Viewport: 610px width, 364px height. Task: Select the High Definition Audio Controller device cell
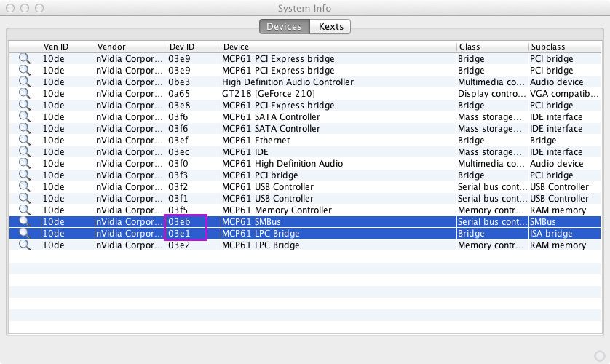tap(288, 82)
